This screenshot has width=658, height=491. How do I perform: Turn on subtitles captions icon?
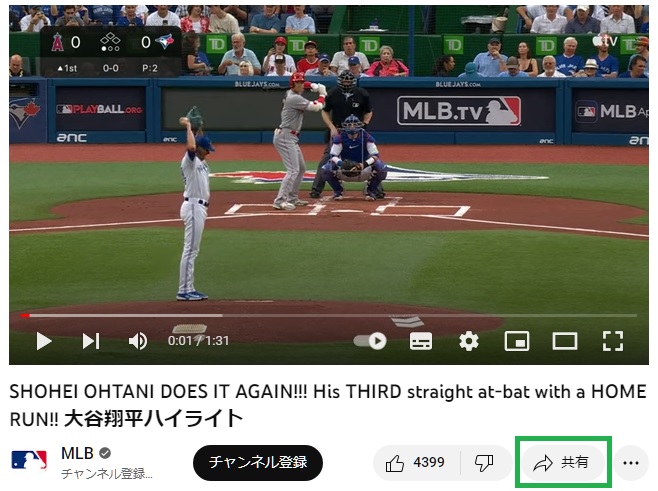pyautogui.click(x=420, y=341)
